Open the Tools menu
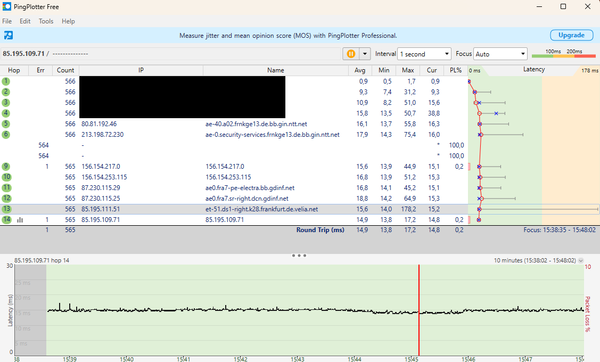The height and width of the screenshot is (362, 600). point(46,21)
